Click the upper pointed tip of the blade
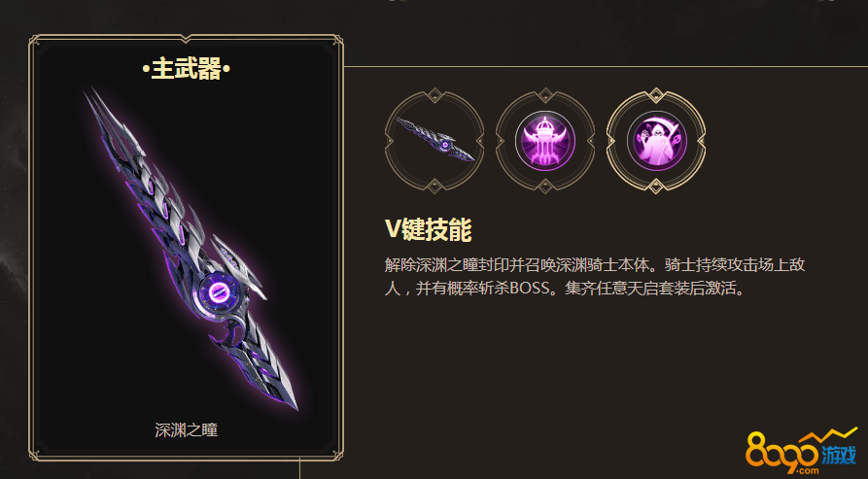Viewport: 868px width, 479px height. click(x=89, y=94)
